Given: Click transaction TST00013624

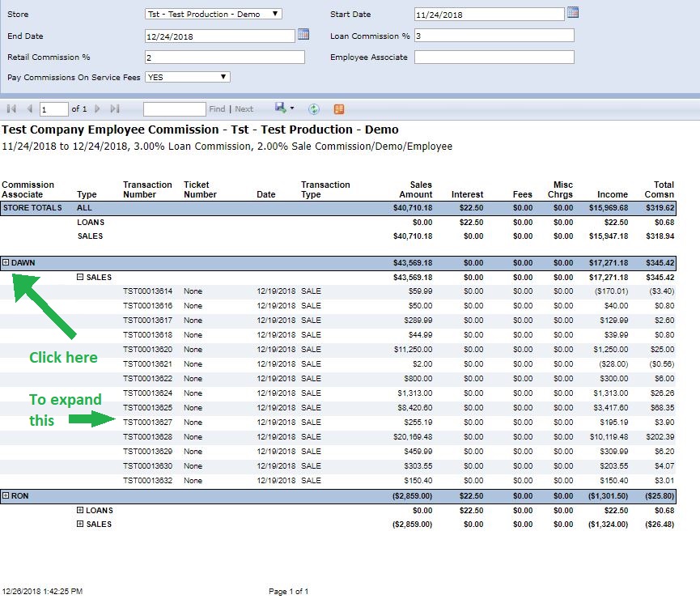Looking at the screenshot, I should click(x=148, y=393).
